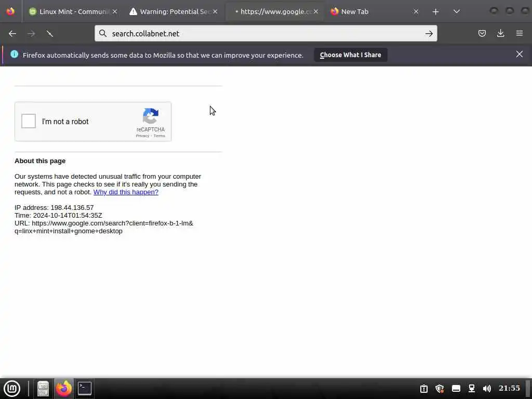Click the Go arrow in address bar

click(429, 33)
